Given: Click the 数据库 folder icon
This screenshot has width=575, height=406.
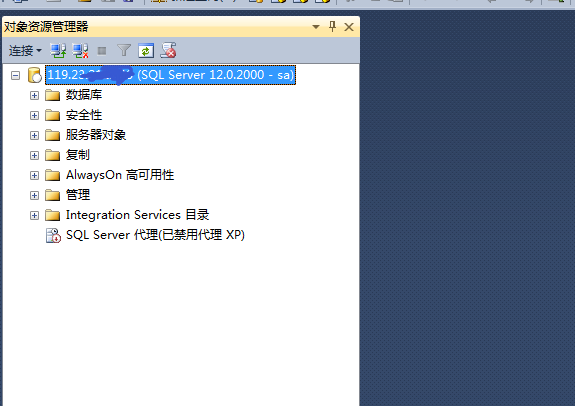Looking at the screenshot, I should [x=52, y=95].
